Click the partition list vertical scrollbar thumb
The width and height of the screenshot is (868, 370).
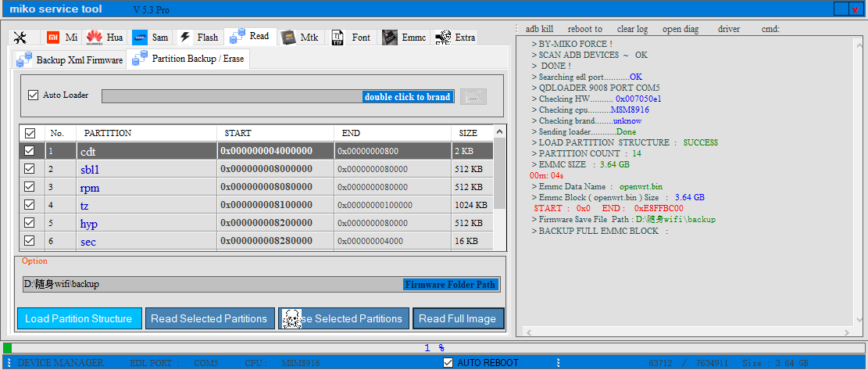(x=499, y=172)
